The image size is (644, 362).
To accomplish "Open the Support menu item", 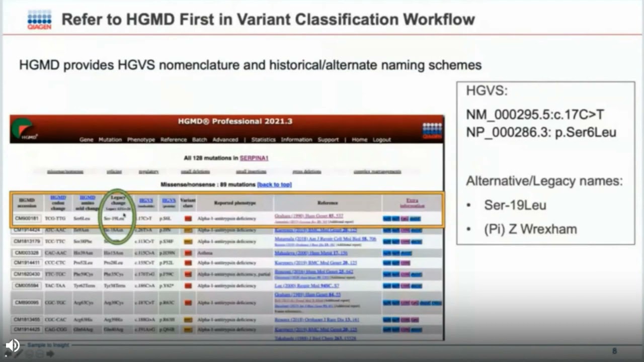I will click(328, 140).
